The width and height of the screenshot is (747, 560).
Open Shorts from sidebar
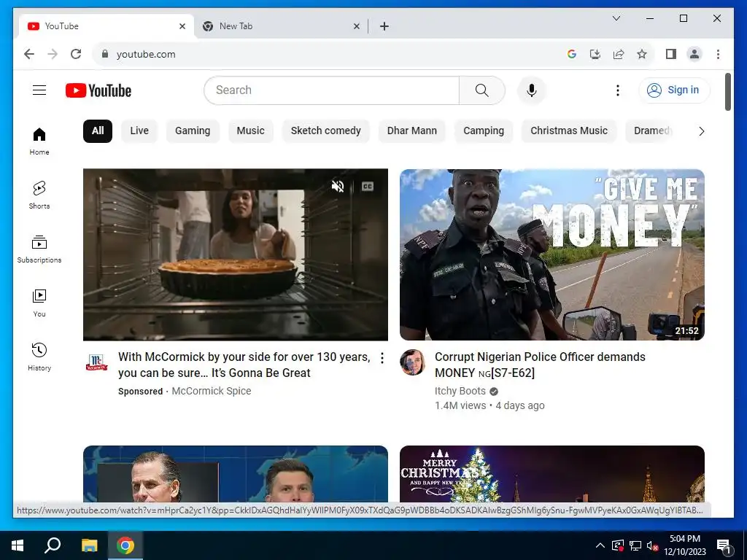[39, 195]
